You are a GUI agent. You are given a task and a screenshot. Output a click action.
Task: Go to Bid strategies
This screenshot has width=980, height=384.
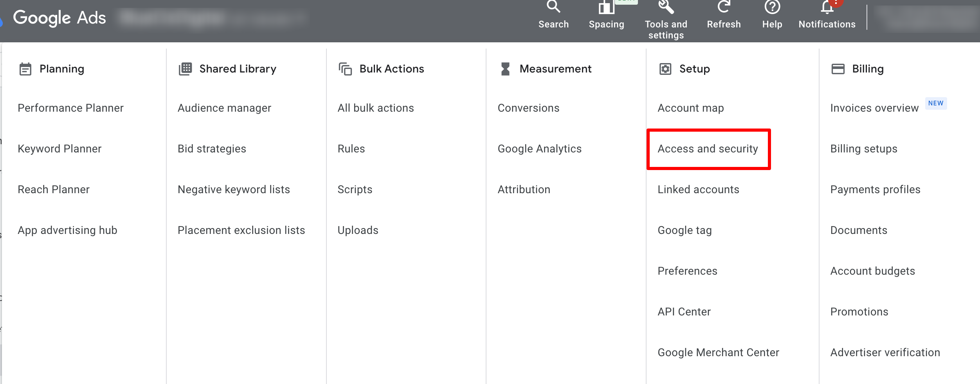(212, 149)
